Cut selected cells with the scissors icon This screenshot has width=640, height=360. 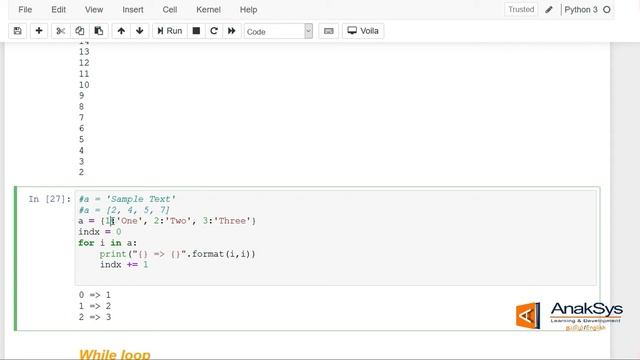click(61, 31)
